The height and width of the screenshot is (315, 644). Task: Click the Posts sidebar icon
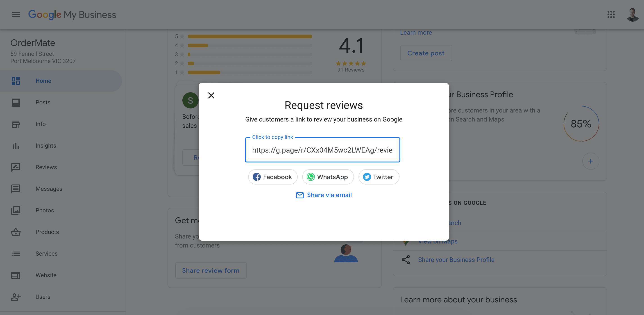coord(16,102)
